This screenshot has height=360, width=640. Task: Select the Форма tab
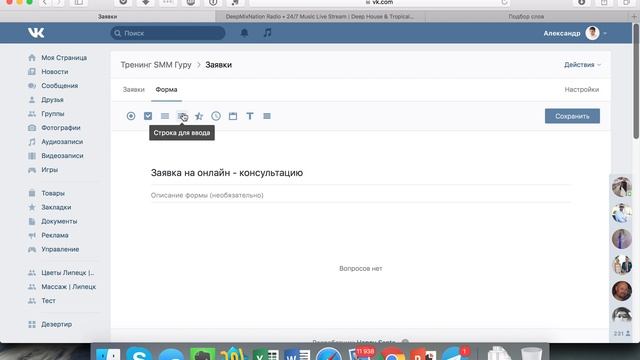[166, 89]
